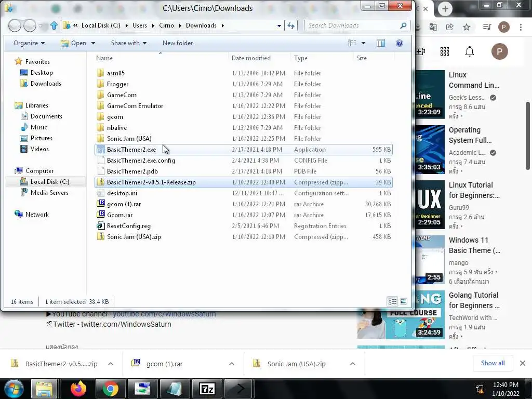This screenshot has width=532, height=399.
Task: Click the search magnifier icon in Explorer
Action: click(403, 25)
